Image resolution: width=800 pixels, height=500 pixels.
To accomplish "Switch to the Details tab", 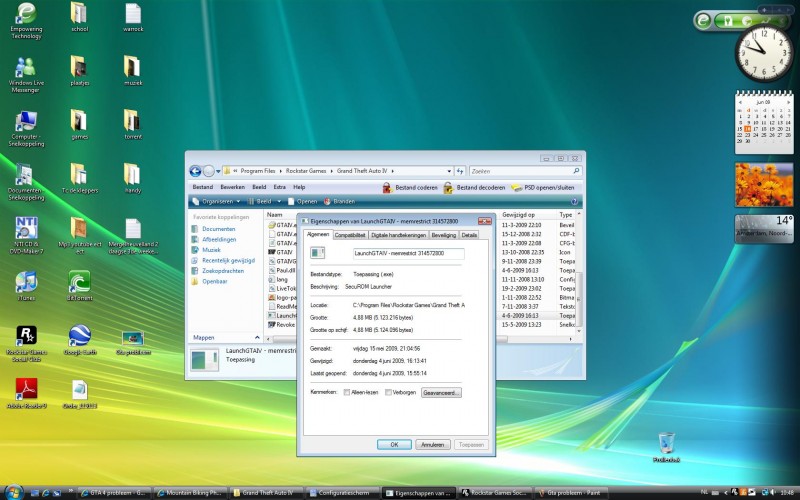I will pos(469,235).
